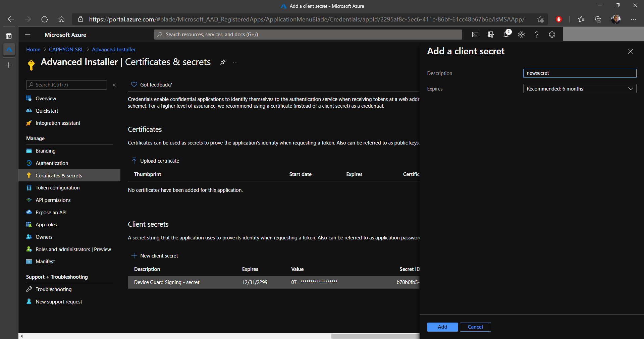644x339 pixels.
Task: Refresh the browser page
Action: 45,19
